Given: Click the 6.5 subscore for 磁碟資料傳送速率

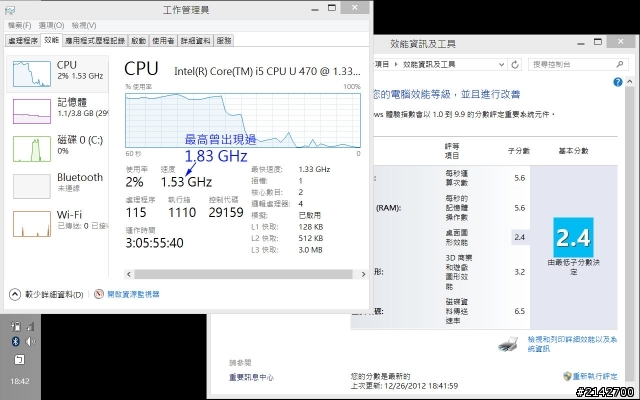Looking at the screenshot, I should point(520,311).
